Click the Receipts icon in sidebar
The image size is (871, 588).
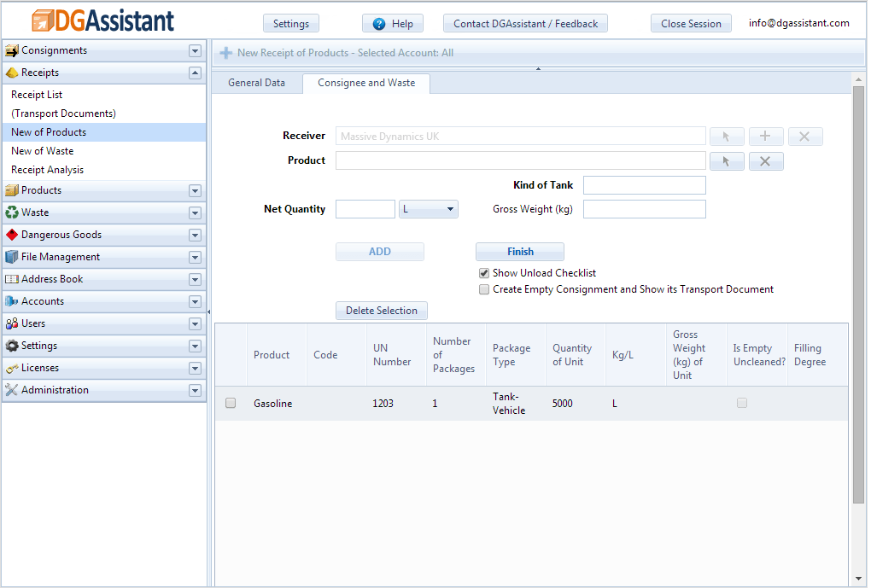[x=12, y=73]
